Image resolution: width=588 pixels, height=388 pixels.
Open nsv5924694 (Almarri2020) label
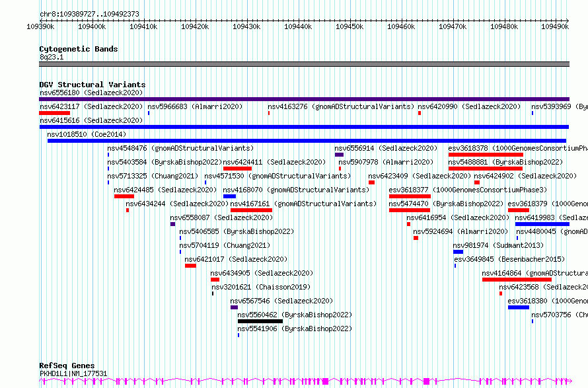click(460, 231)
